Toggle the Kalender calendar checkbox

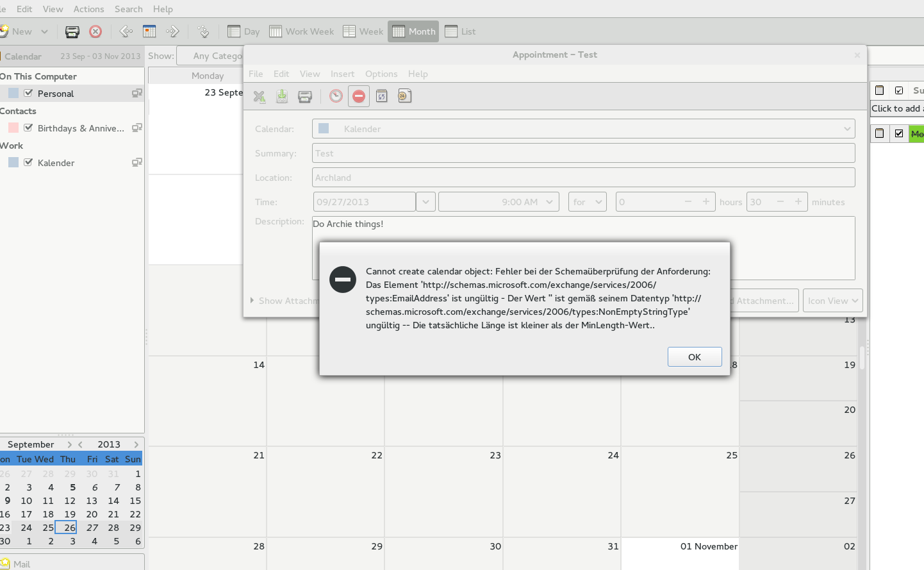28,162
